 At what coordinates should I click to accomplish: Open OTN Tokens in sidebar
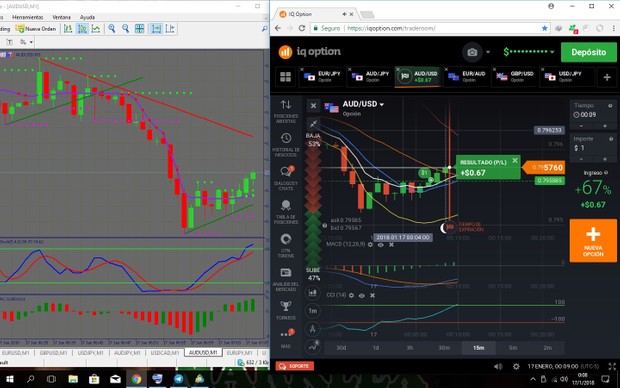pos(286,246)
